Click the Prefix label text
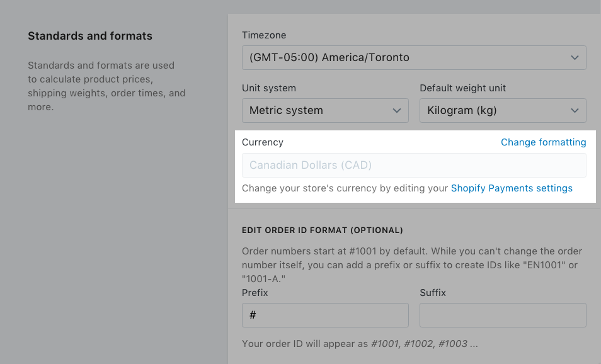The image size is (601, 364). (x=255, y=293)
